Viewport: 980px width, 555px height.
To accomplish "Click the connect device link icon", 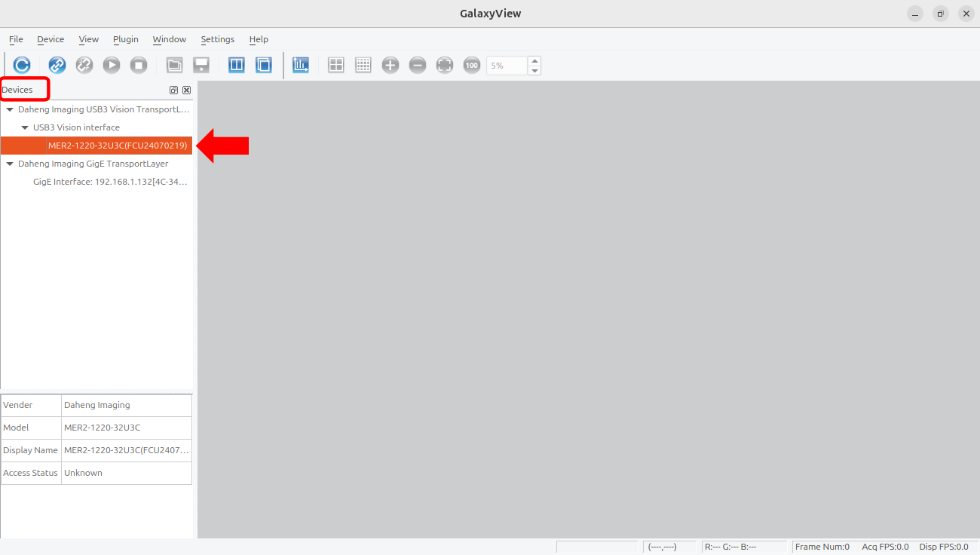I will tap(57, 66).
